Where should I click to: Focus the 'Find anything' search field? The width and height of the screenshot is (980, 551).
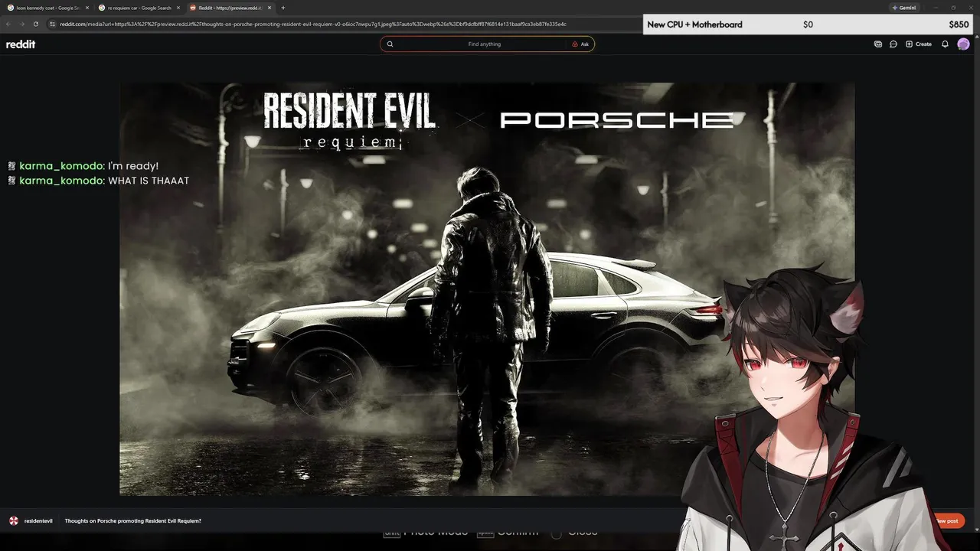[484, 44]
